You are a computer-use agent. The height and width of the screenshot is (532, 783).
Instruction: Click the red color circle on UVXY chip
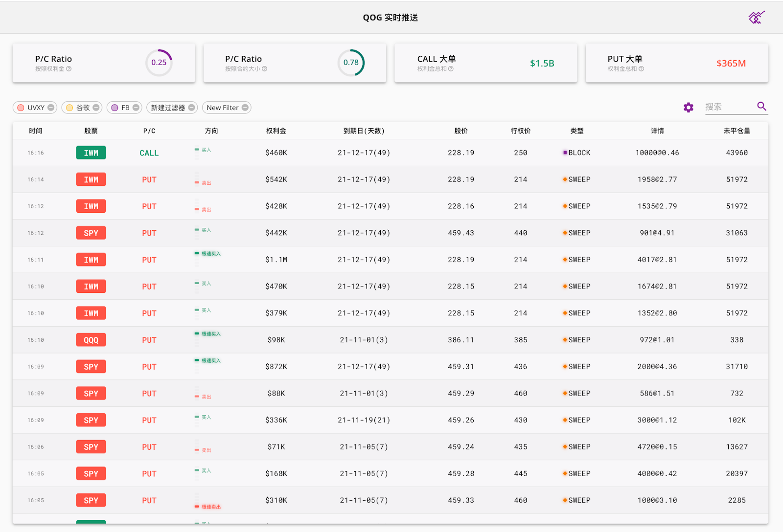[21, 108]
